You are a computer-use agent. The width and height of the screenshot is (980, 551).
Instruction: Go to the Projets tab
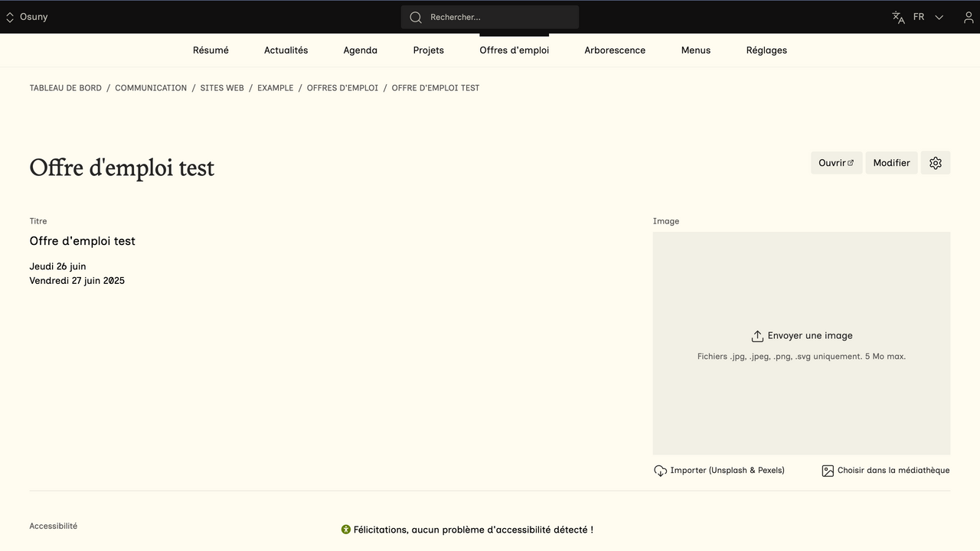click(x=428, y=51)
